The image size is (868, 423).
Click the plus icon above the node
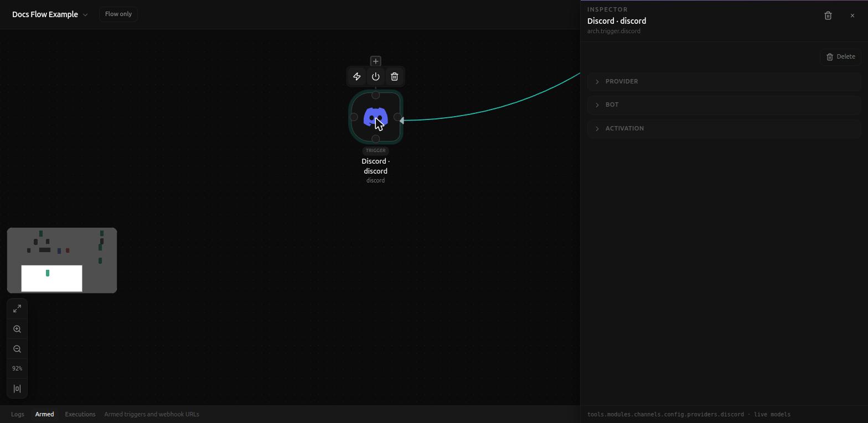coord(376,61)
